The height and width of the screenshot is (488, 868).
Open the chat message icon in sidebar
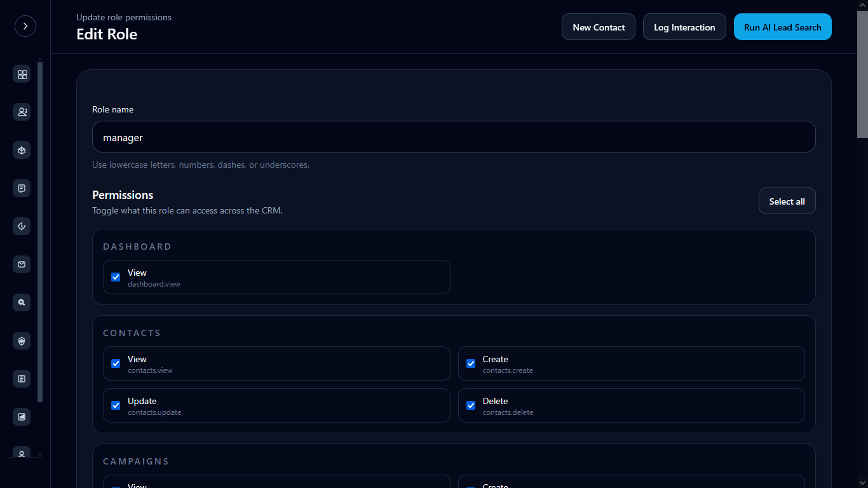click(x=22, y=188)
